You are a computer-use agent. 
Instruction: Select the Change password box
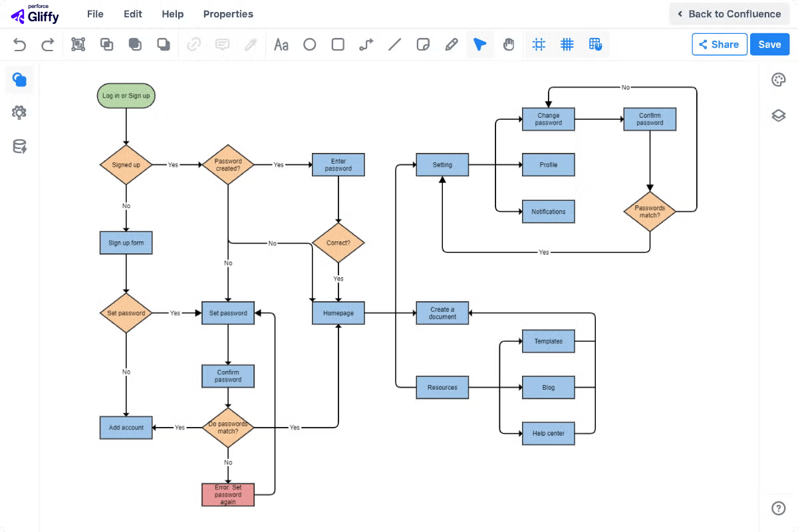click(549, 119)
